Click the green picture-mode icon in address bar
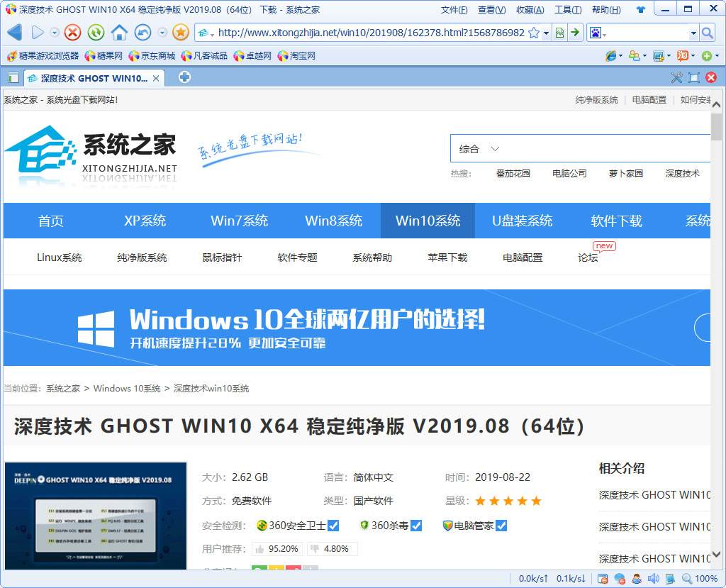The height and width of the screenshot is (588, 726). [560, 33]
